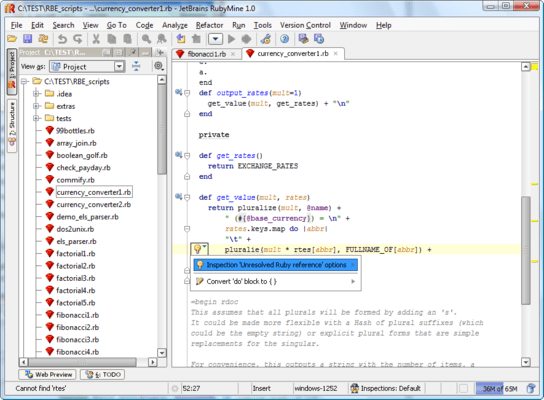Expand the .idea folder node
This screenshot has height=400, width=544.
36,94
